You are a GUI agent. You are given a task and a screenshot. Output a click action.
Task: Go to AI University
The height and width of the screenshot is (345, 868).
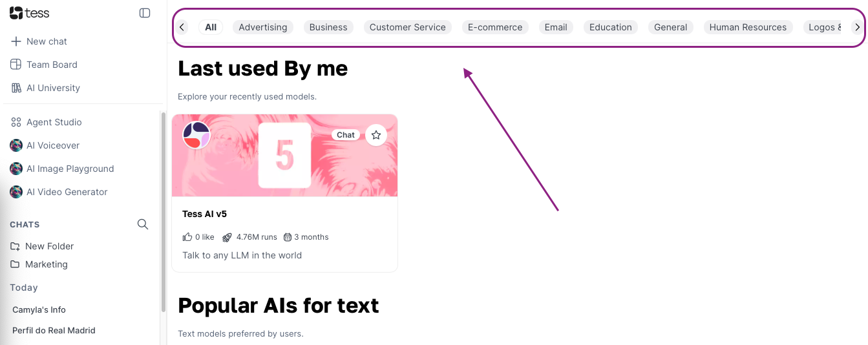(53, 88)
